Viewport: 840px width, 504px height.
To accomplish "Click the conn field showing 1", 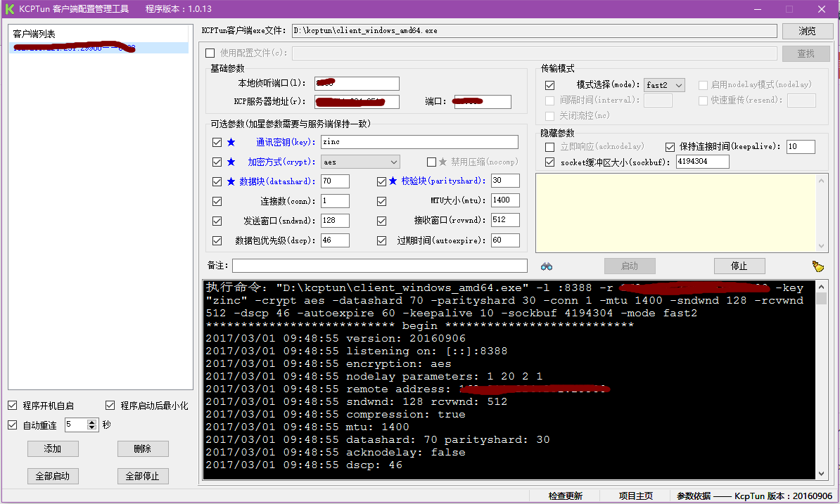I will pyautogui.click(x=335, y=201).
